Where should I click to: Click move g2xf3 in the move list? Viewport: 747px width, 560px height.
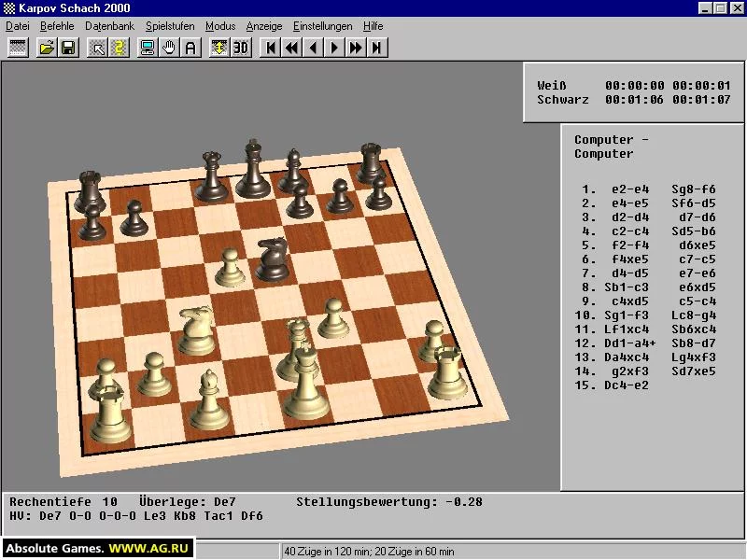pos(629,371)
